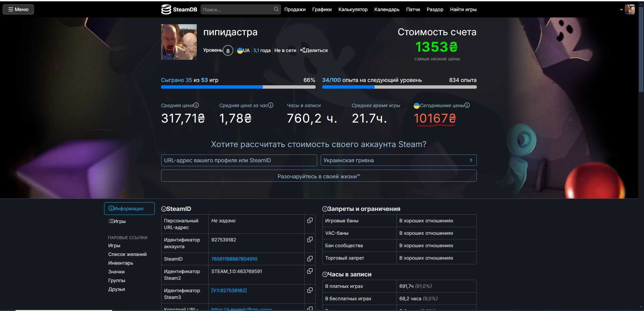Click the account value 1353₴
Image resolution: width=644 pixels, height=311 pixels.
coord(437,47)
